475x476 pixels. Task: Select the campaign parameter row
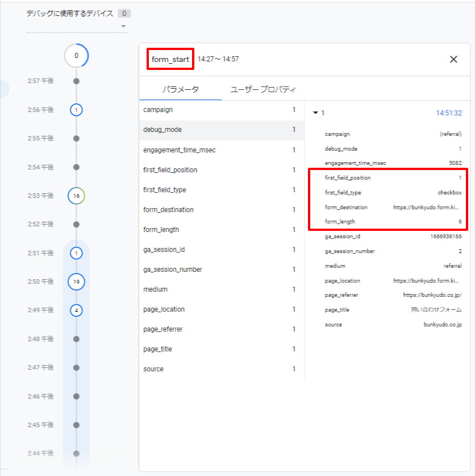[222, 110]
